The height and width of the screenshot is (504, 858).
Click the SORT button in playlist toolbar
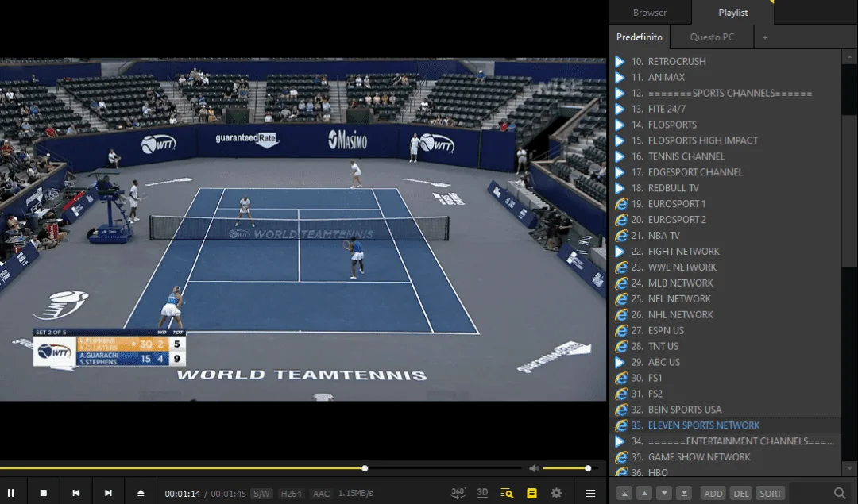coord(770,493)
